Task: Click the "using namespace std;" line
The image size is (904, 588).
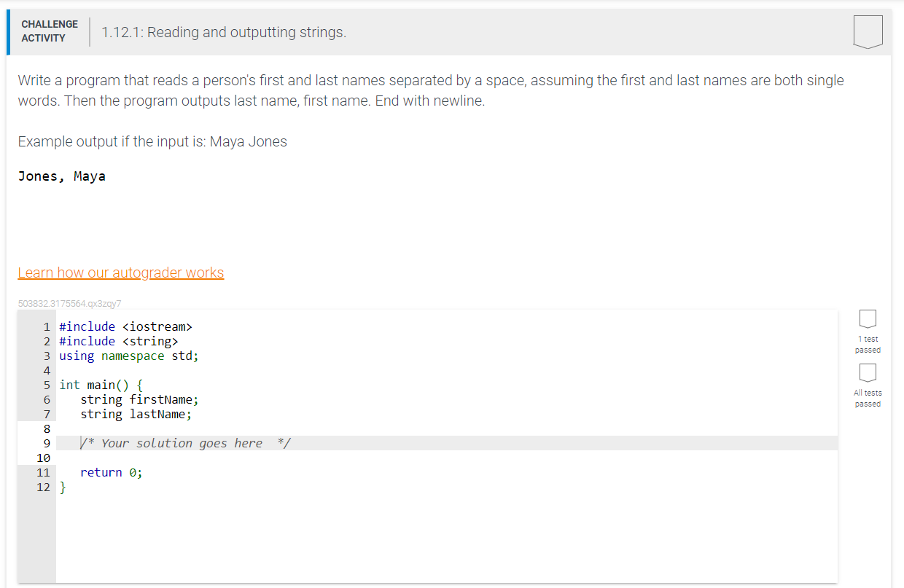Action: [x=128, y=356]
